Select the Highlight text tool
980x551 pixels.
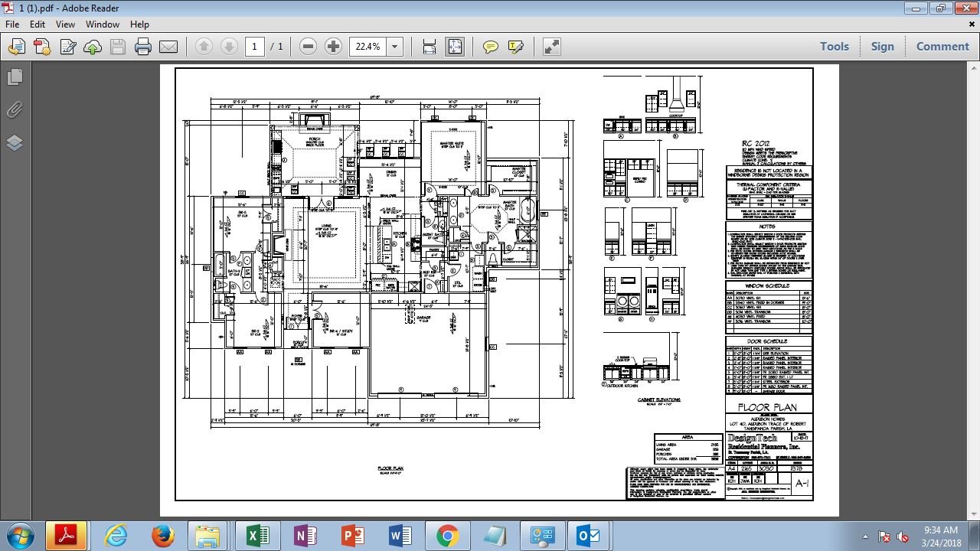(x=515, y=47)
